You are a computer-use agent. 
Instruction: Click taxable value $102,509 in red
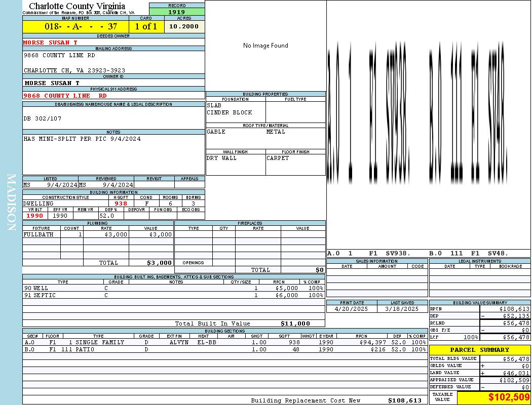click(509, 397)
